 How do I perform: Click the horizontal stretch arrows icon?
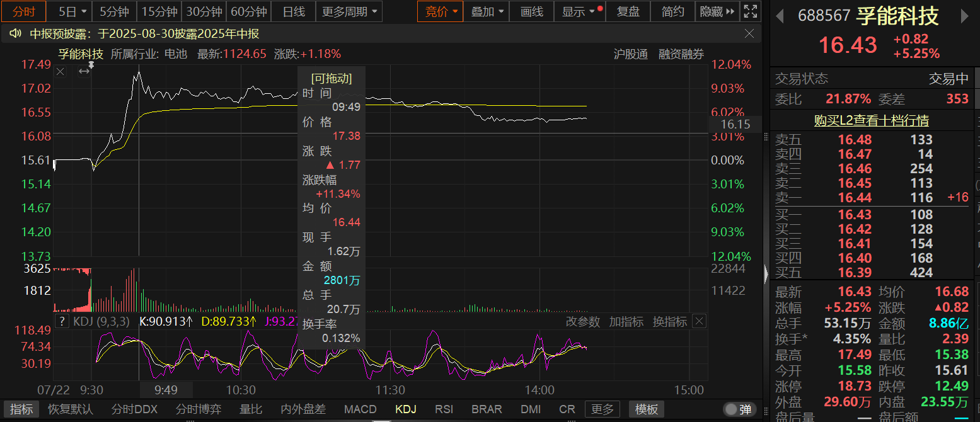[84, 72]
